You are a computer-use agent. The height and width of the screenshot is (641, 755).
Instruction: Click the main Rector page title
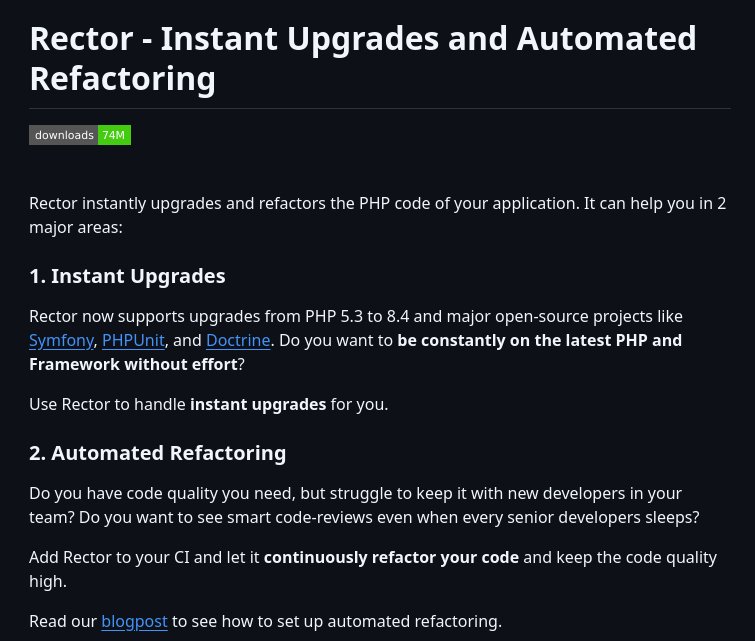(363, 58)
